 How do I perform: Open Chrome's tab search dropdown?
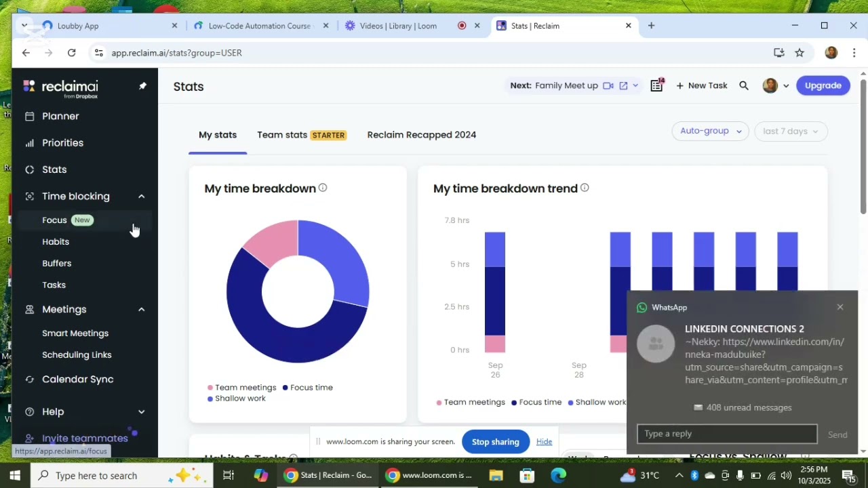(x=24, y=26)
